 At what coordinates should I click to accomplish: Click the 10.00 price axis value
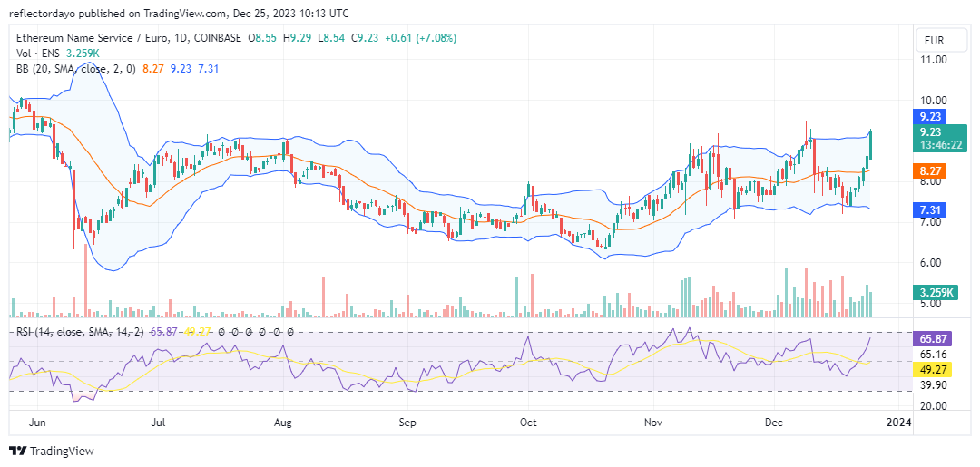[x=933, y=101]
